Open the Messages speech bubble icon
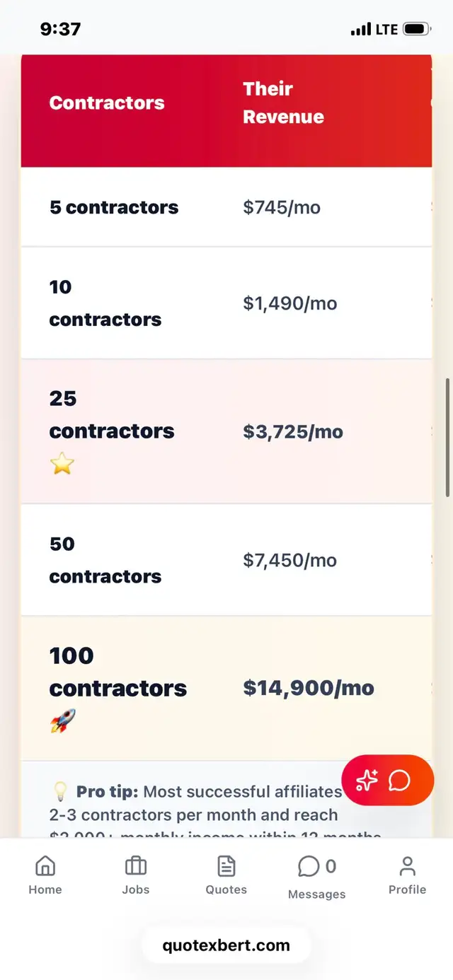This screenshot has height=980, width=453. pyautogui.click(x=309, y=866)
